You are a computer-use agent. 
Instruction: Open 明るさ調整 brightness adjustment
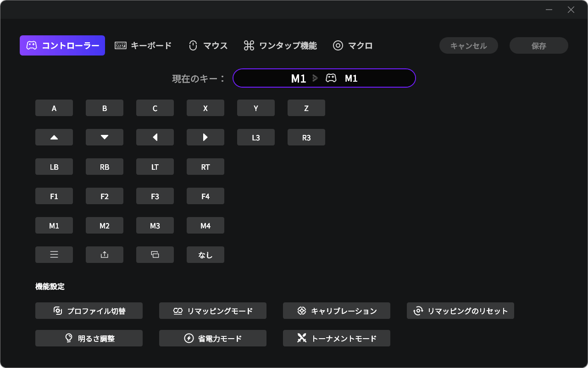pyautogui.click(x=89, y=338)
